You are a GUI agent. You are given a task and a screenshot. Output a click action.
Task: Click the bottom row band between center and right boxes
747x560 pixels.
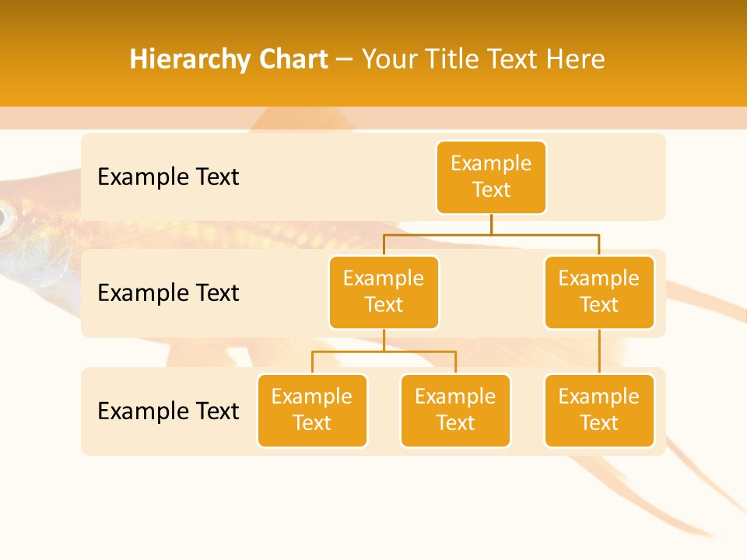[528, 411]
